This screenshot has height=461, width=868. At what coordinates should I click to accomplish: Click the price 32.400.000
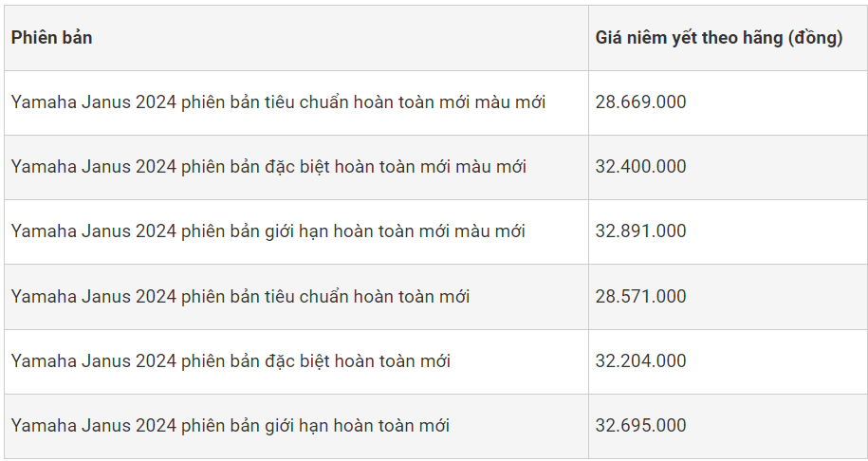pos(640,167)
